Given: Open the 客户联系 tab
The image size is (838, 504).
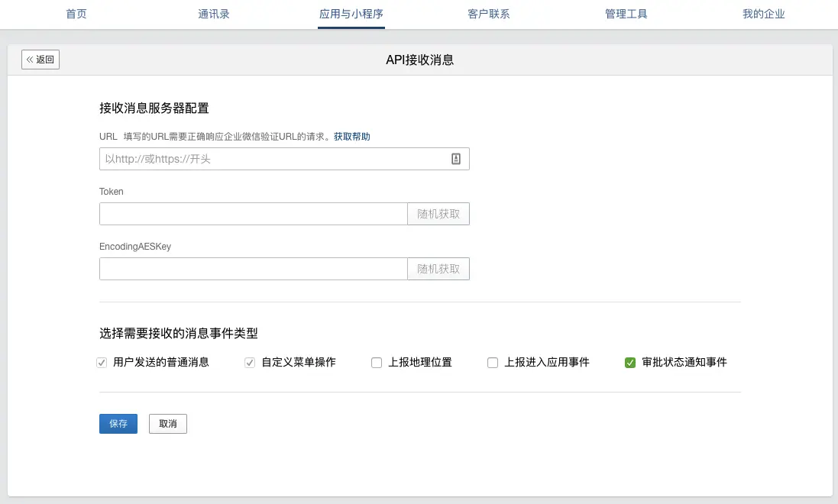Looking at the screenshot, I should click(488, 14).
